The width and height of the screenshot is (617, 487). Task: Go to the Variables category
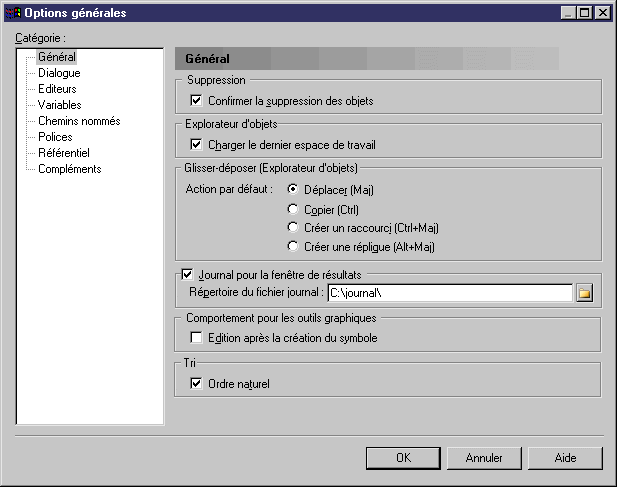[x=60, y=105]
